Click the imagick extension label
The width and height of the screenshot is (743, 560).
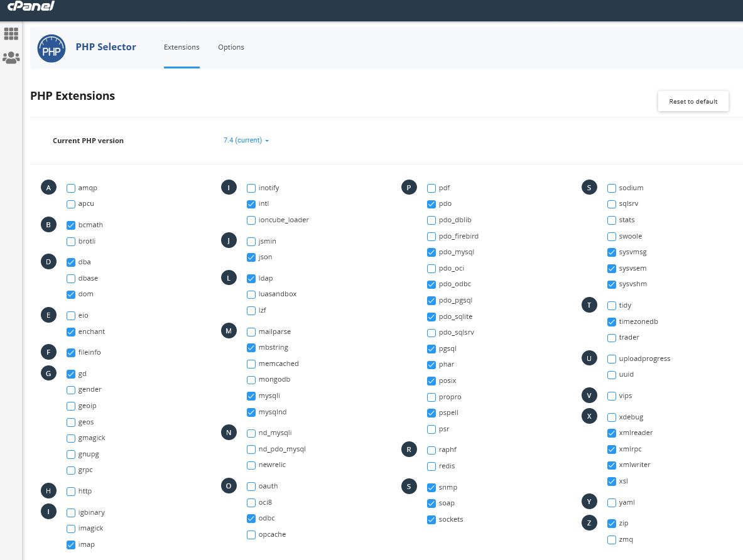[90, 529]
